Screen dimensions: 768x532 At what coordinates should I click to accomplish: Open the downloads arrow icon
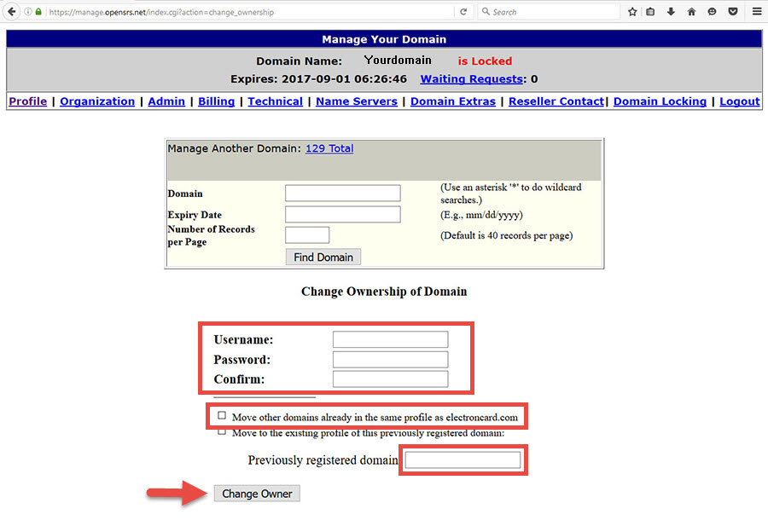(671, 12)
